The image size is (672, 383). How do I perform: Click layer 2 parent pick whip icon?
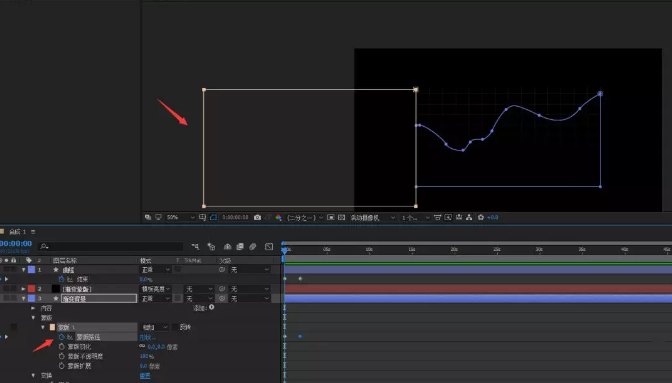click(222, 289)
